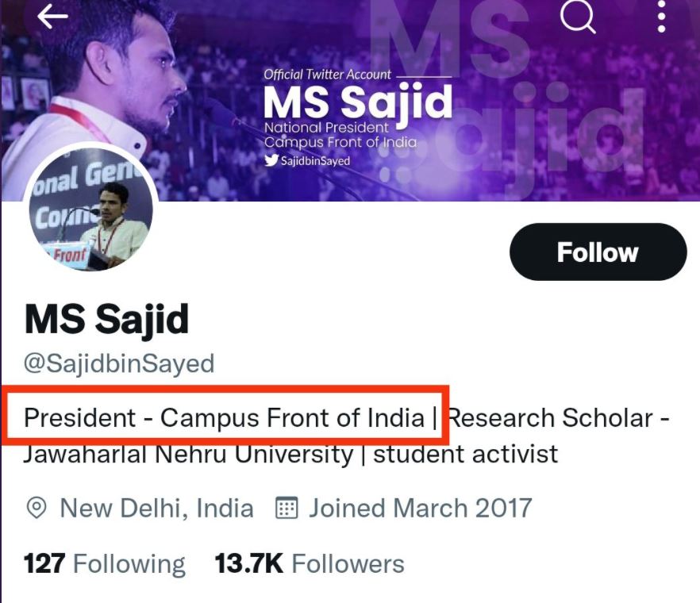Screen dimensions: 700x603
Task: Tap the back arrow icon
Action: point(52,17)
